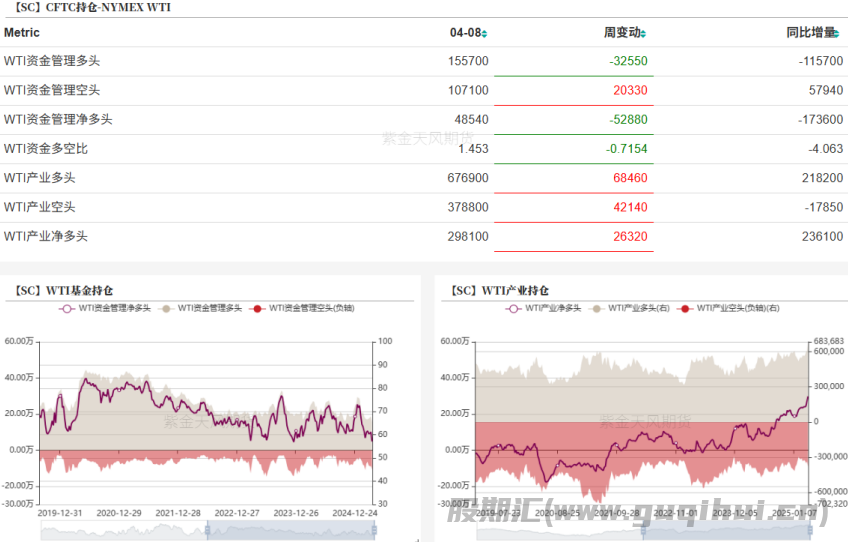
Task: Hide WTI产业空头(负轴) series via legend marker
Action: [685, 309]
